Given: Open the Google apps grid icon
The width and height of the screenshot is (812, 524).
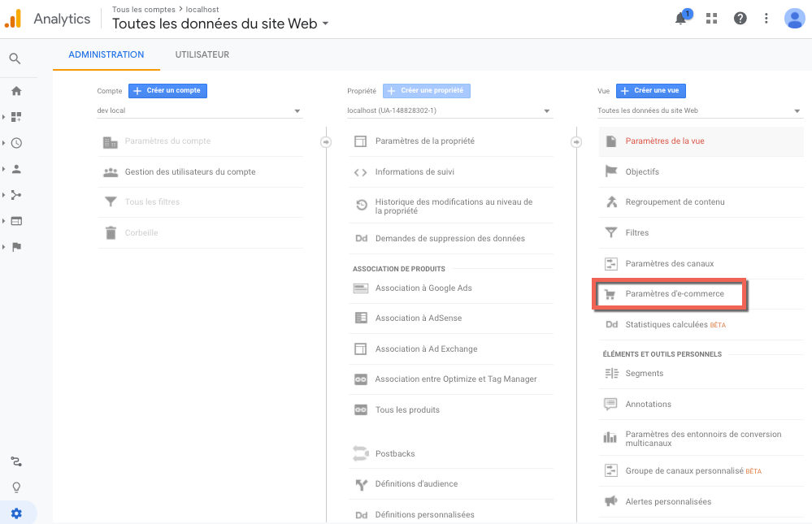Looking at the screenshot, I should point(712,19).
